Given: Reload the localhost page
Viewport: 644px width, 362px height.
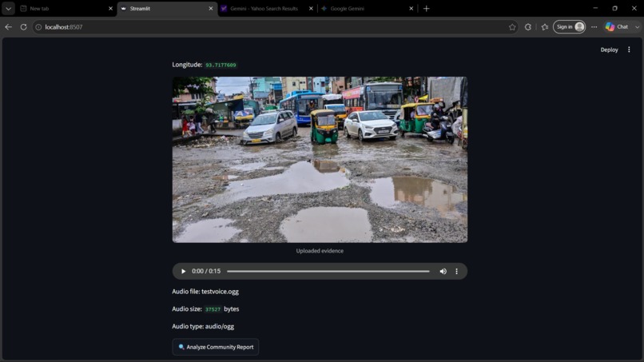Looking at the screenshot, I should click(23, 26).
